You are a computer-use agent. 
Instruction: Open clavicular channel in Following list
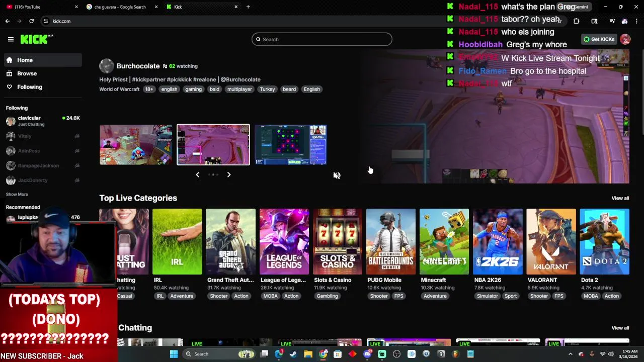43,121
